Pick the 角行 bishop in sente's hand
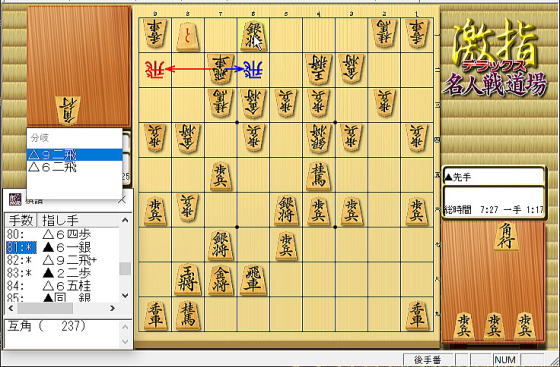This screenshot has height=367, width=560. click(506, 236)
